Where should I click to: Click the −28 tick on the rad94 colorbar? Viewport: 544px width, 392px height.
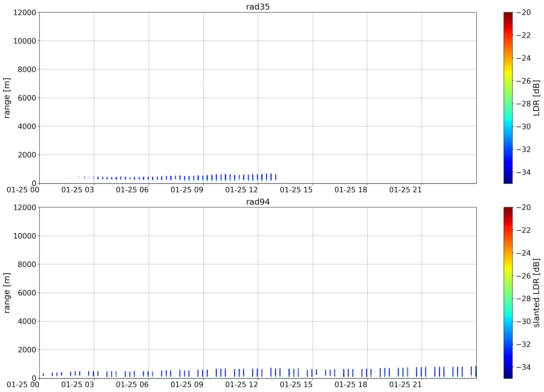pos(523,299)
